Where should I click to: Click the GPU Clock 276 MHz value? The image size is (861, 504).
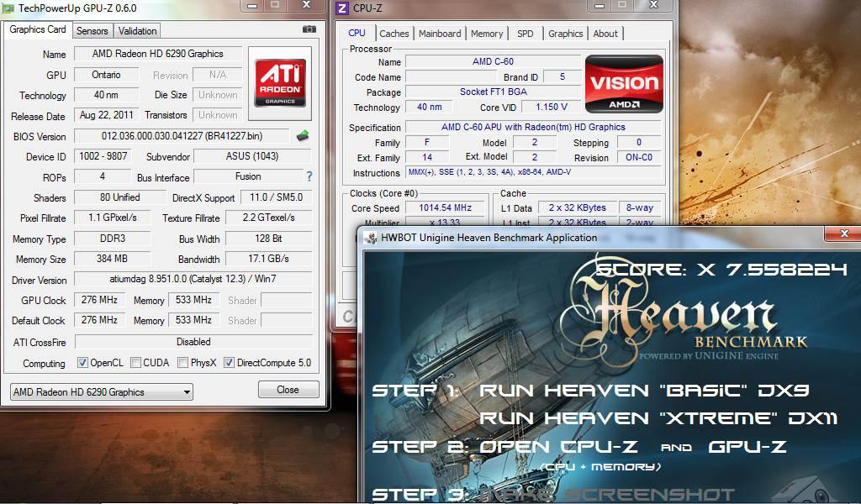[x=99, y=300]
